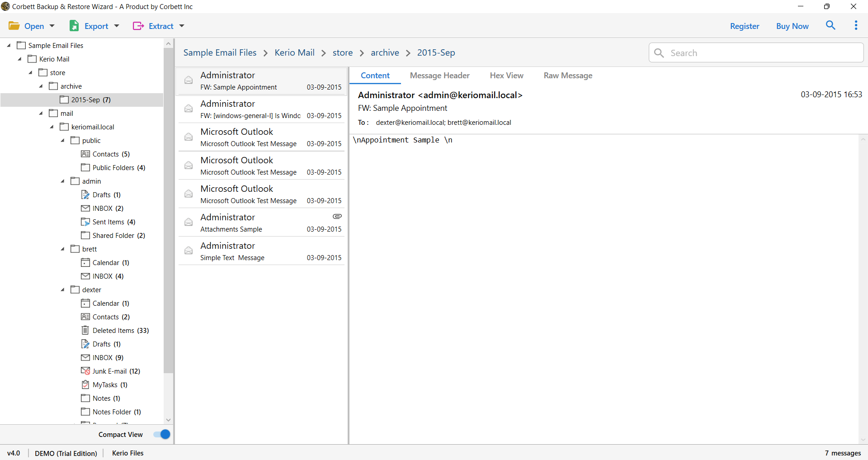Click the tree scrollbar down arrow

click(x=168, y=420)
